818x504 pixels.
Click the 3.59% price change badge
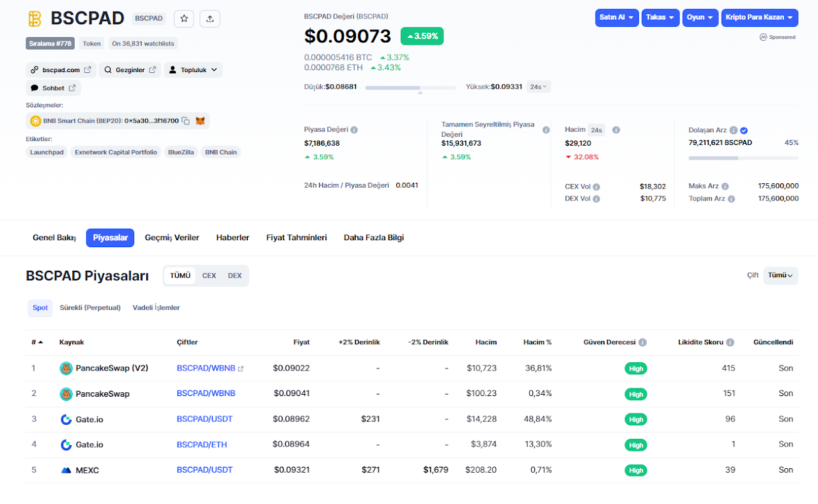click(x=422, y=36)
